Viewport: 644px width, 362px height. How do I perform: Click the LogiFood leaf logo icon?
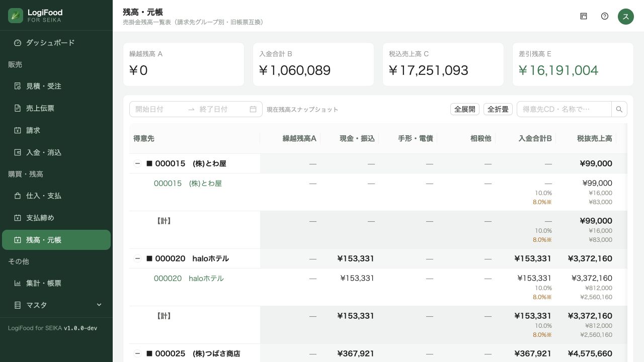pos(16,16)
